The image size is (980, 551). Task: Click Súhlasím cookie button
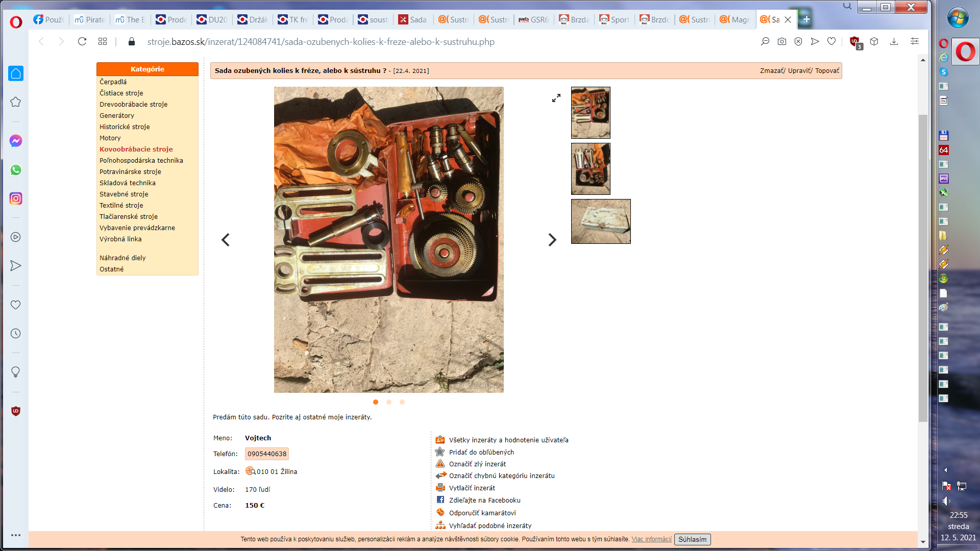point(692,539)
